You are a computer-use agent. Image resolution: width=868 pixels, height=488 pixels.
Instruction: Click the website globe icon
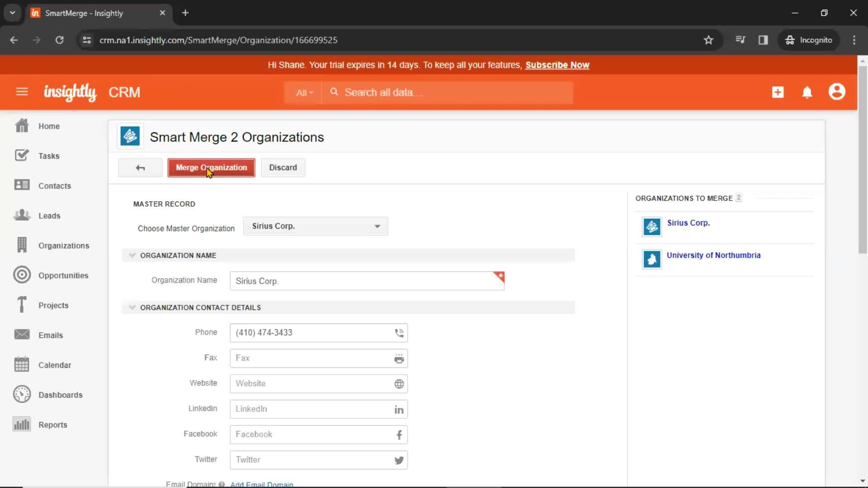(x=399, y=384)
